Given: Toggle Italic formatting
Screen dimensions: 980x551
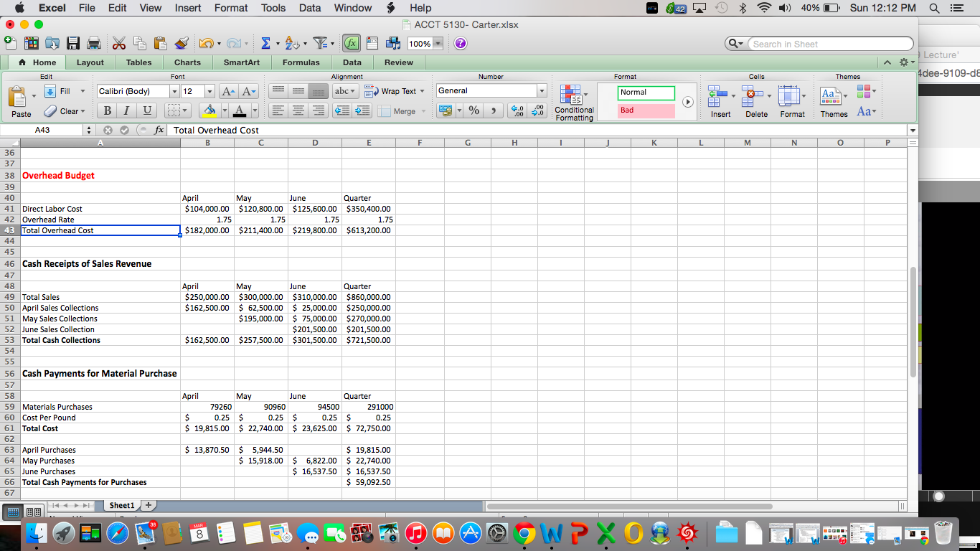Looking at the screenshot, I should [127, 110].
